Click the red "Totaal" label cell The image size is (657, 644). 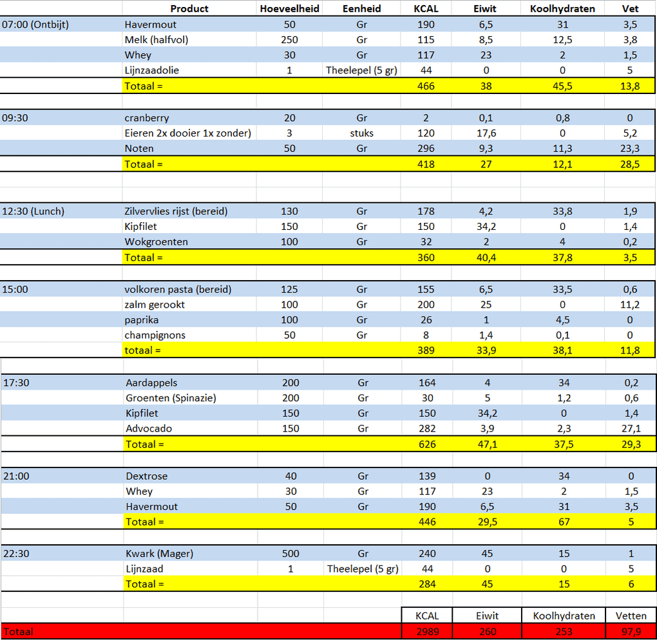click(x=18, y=632)
